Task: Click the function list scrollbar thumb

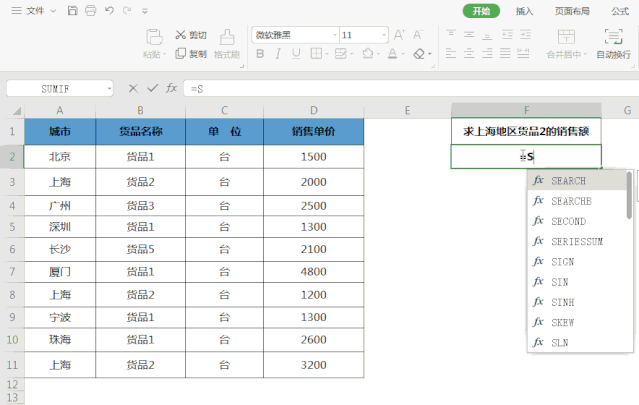Action: [629, 195]
